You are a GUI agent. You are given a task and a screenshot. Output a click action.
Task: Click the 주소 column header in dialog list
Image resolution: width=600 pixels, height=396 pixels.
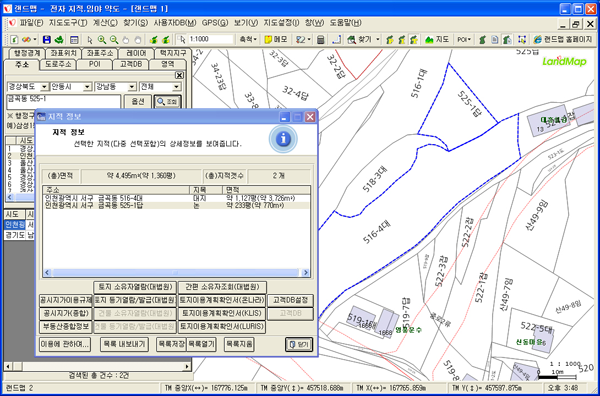(116, 190)
